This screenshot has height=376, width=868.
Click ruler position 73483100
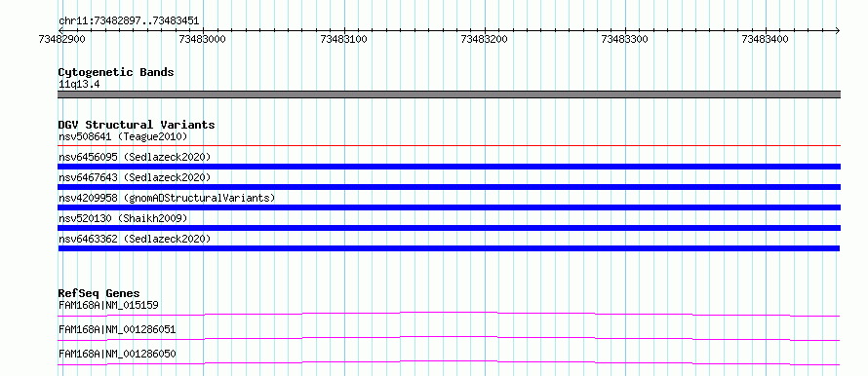click(343, 39)
